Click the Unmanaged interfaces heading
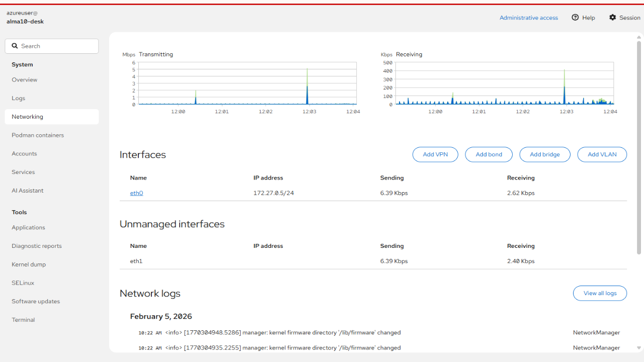 [x=172, y=224]
